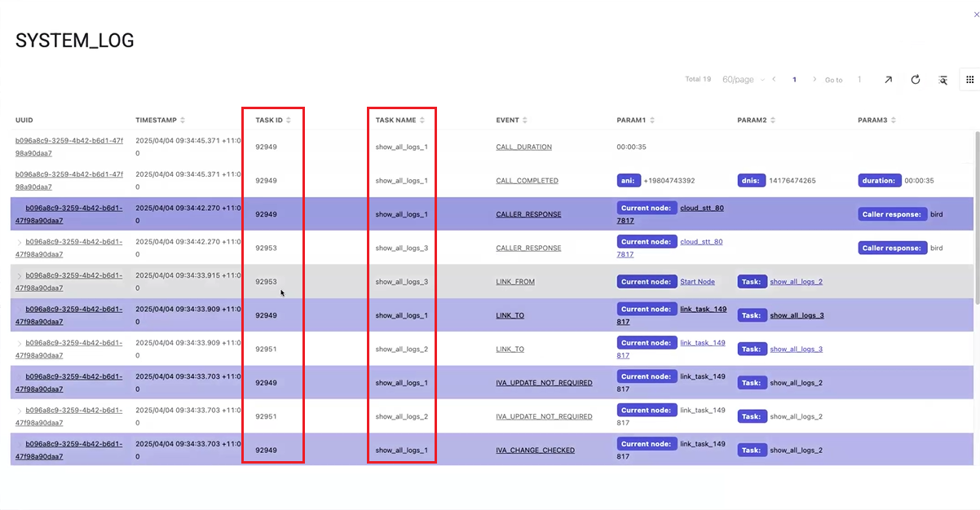Viewport: 980px width, 510px height.
Task: Sort by the EVENT column arrows
Action: (525, 120)
